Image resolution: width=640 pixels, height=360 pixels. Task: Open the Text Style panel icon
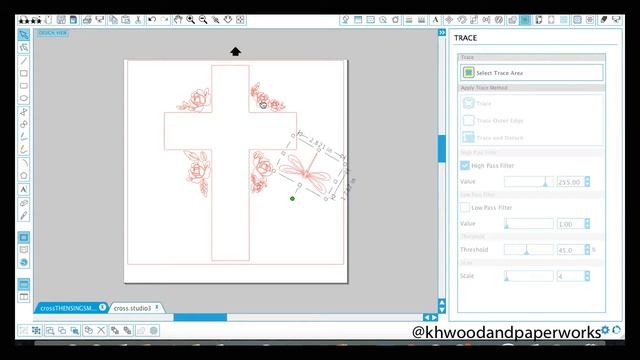pyautogui.click(x=436, y=20)
